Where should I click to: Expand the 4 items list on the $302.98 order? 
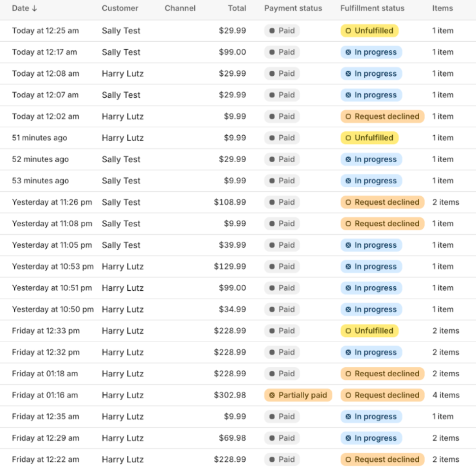point(446,395)
